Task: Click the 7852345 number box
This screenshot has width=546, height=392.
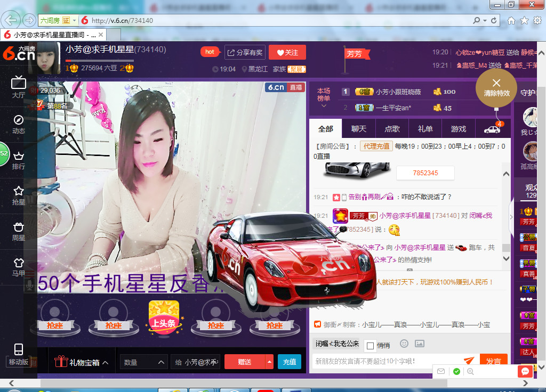Action: [425, 173]
